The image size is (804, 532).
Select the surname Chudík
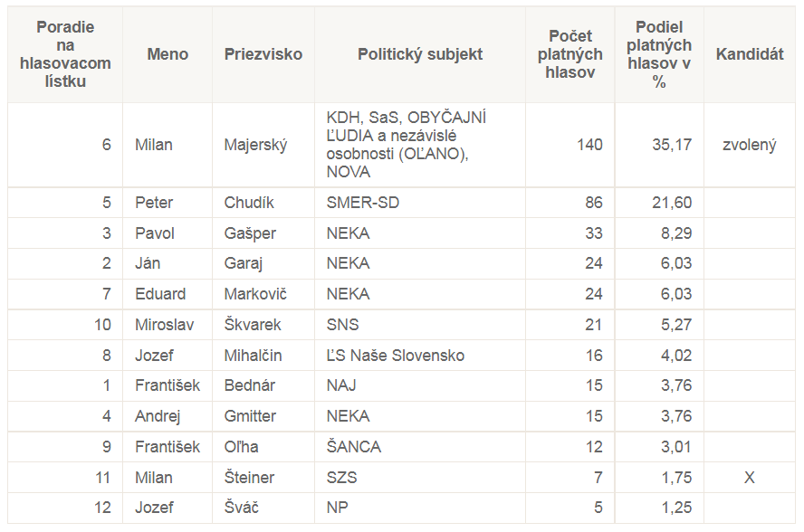click(249, 203)
